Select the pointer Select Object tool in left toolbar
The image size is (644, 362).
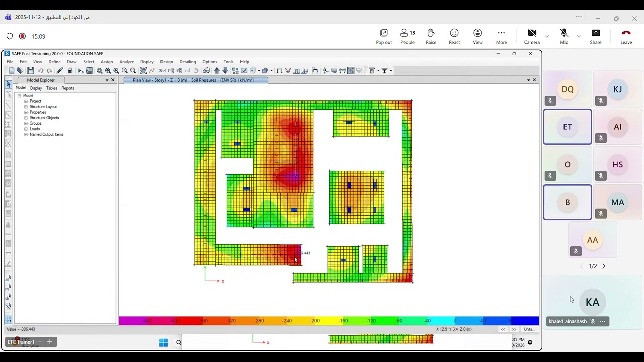click(x=8, y=84)
